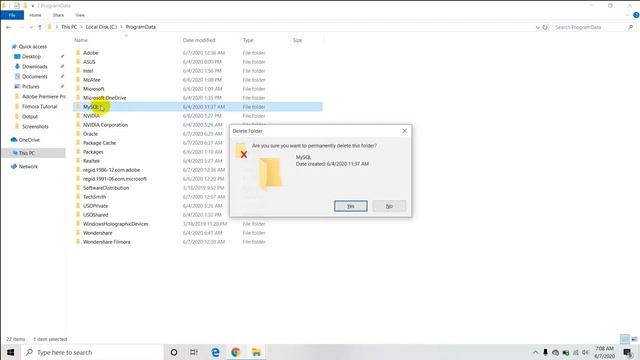Open Desktop in navigation pane
Image resolution: width=640 pixels, height=360 pixels.
click(x=31, y=56)
